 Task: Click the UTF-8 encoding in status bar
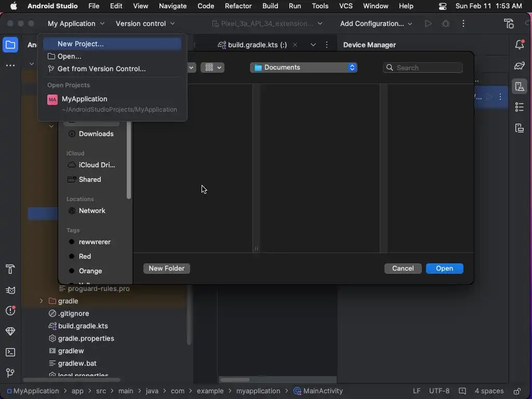439,391
